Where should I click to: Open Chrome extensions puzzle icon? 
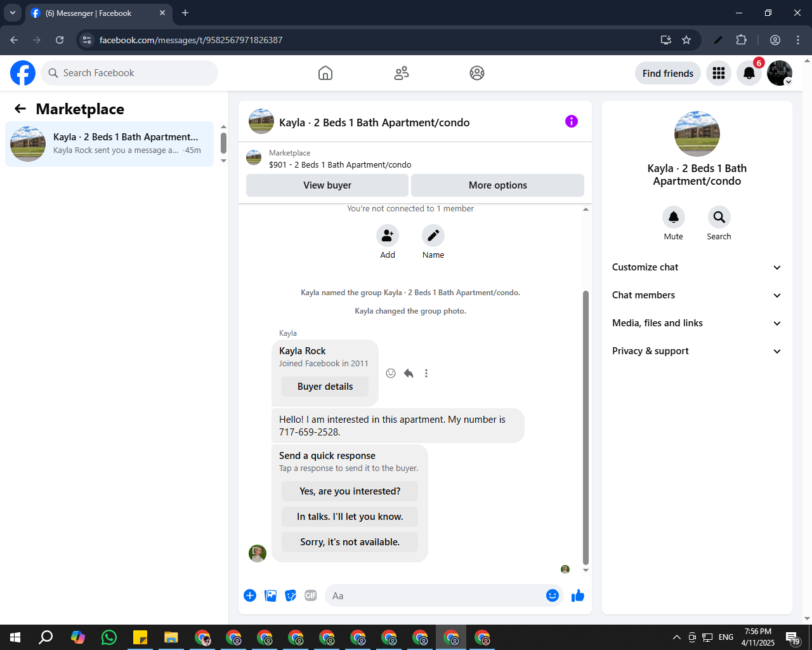742,40
